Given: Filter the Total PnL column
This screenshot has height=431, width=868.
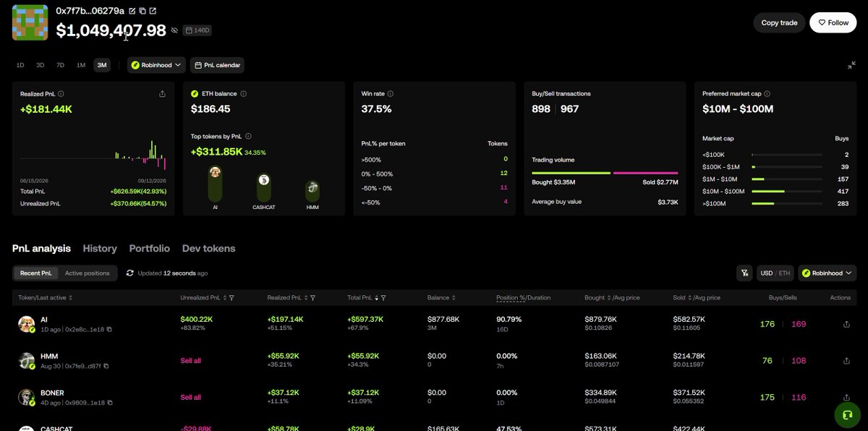Looking at the screenshot, I should 383,297.
